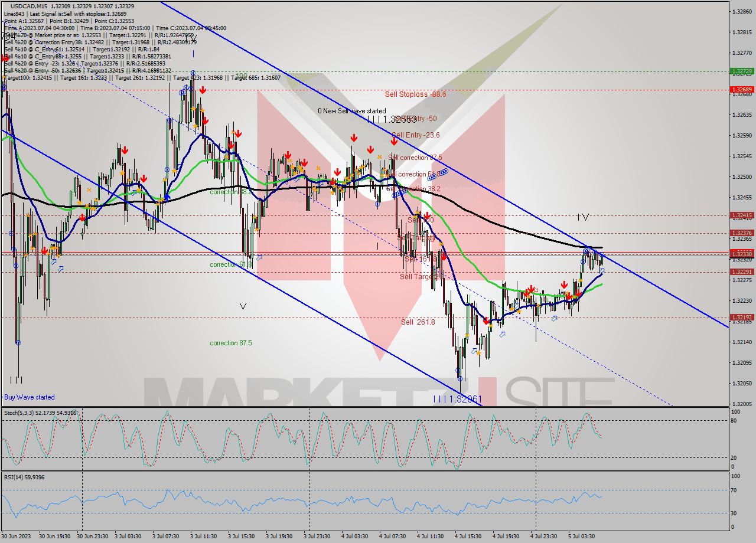Click 'Sell %20 @ Correction Entry38: 1.32482' line
This screenshot has width=756, height=543.
click(x=100, y=42)
